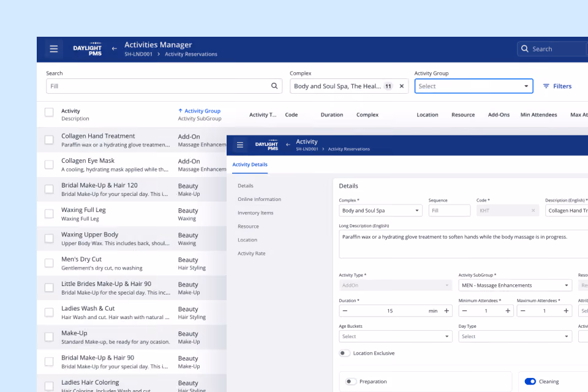Screen dimensions: 588x392
Task: Sort by Location column header
Action: pos(427,115)
